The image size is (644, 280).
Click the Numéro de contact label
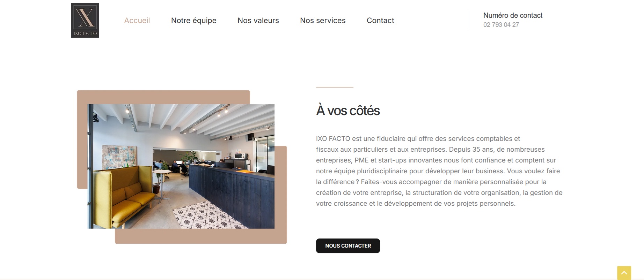pos(513,15)
